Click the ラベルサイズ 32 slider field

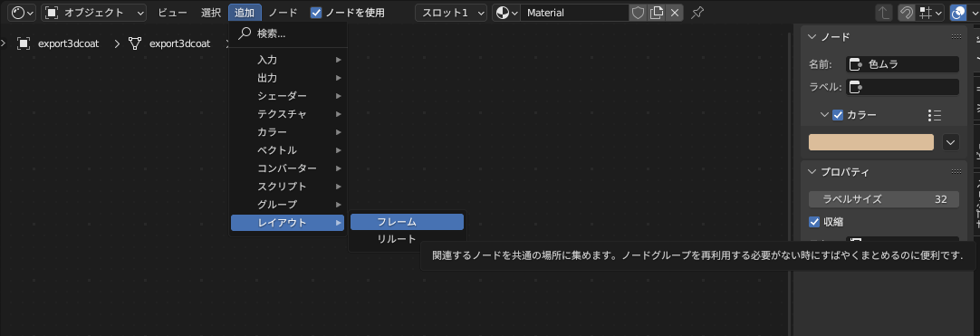(884, 199)
